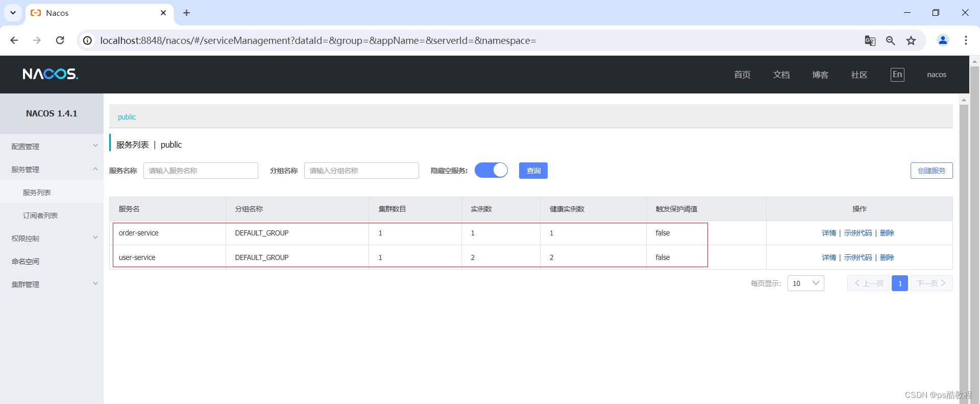Select the public namespace tab
Viewport: 980px width, 404px height.
(127, 117)
